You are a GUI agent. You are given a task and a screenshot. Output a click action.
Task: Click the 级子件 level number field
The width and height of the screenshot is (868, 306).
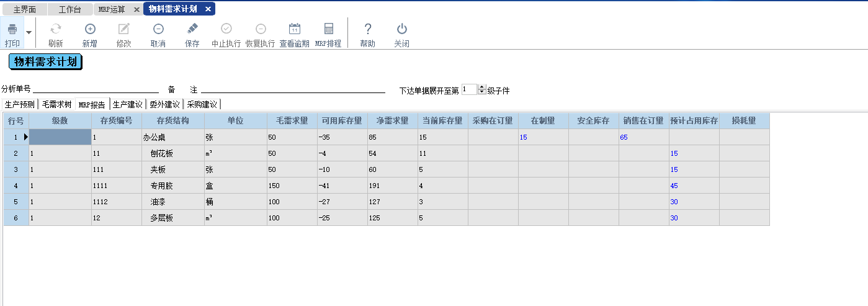click(469, 89)
